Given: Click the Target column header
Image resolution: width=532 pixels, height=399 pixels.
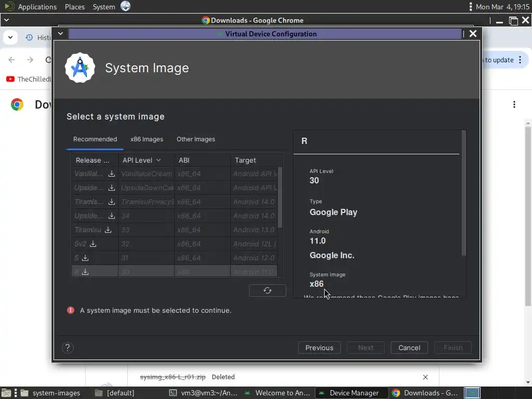Looking at the screenshot, I should (x=257, y=160).
